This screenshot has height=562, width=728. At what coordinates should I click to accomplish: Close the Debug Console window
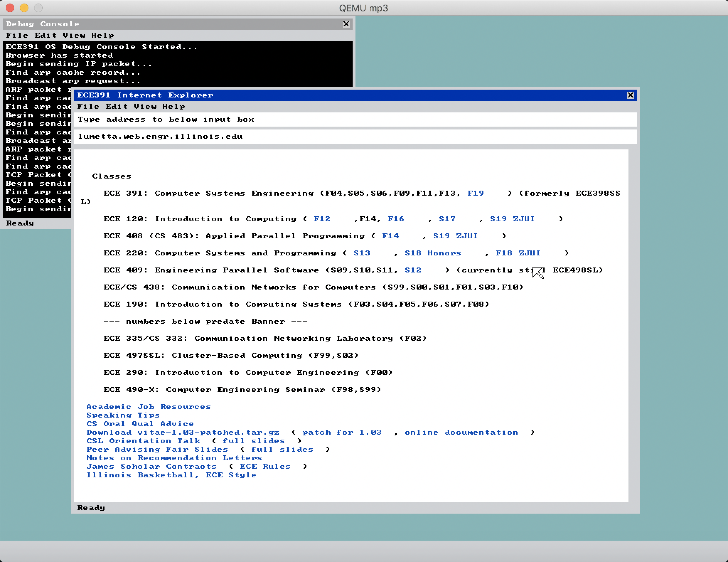click(x=346, y=24)
